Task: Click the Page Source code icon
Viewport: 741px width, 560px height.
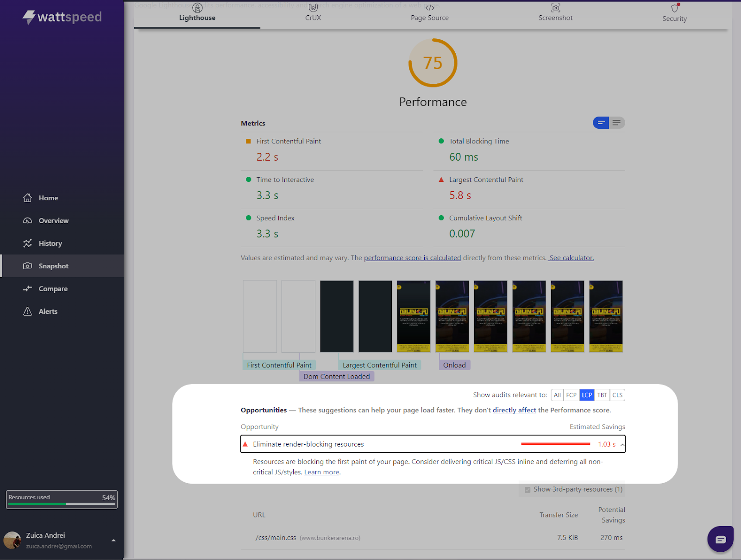Action: [430, 8]
